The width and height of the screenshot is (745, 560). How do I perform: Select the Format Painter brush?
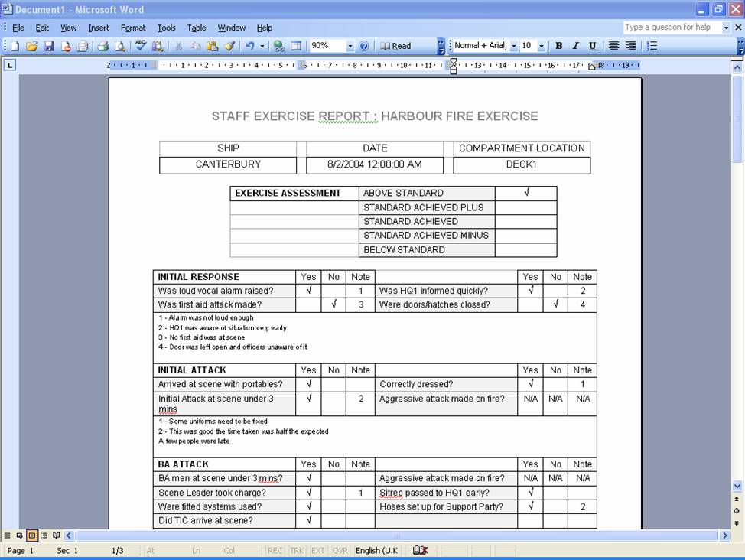[x=229, y=46]
